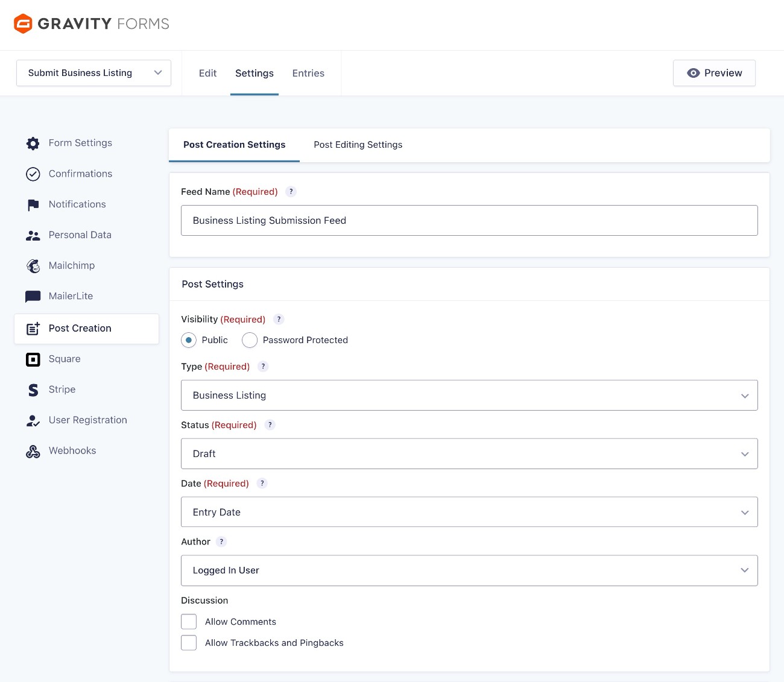Click the Square payment icon
The height and width of the screenshot is (682, 784).
[33, 359]
